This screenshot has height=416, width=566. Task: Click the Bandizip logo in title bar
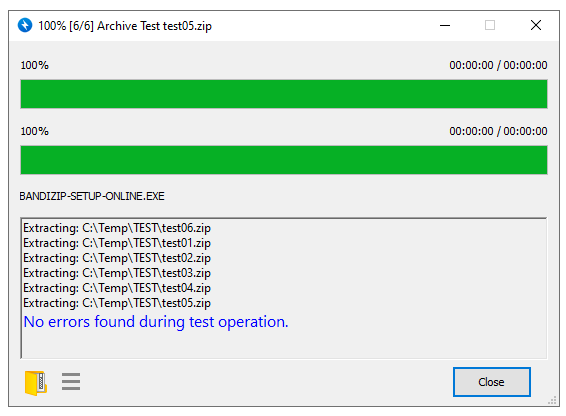click(x=25, y=25)
